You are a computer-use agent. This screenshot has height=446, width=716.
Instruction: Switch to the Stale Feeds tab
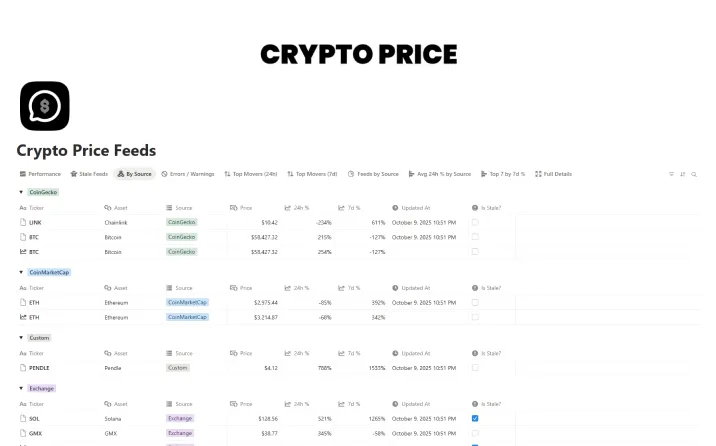[x=89, y=174]
